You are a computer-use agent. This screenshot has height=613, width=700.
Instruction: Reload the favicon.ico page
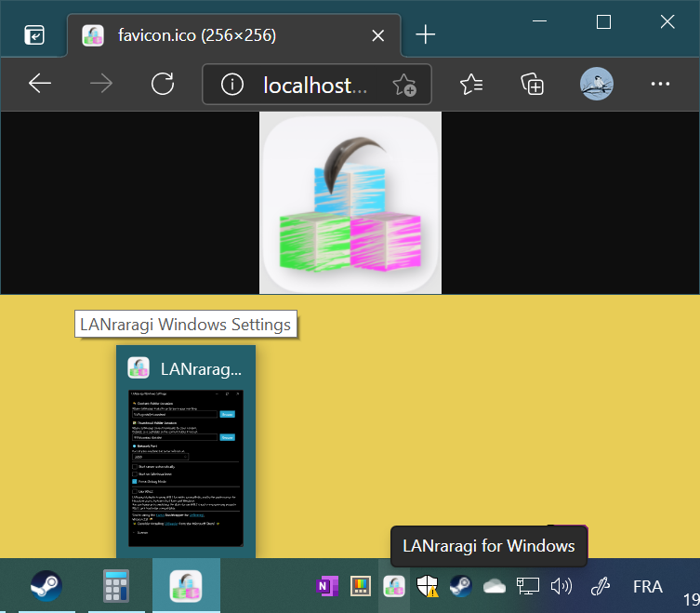(163, 84)
